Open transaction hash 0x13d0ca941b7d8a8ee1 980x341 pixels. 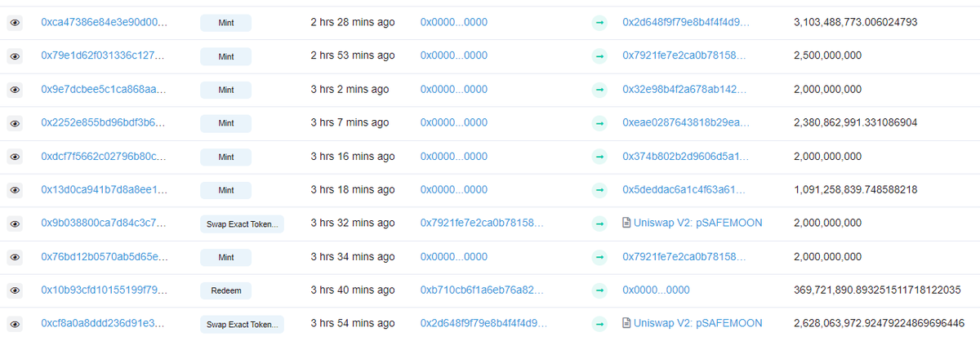[x=104, y=189]
